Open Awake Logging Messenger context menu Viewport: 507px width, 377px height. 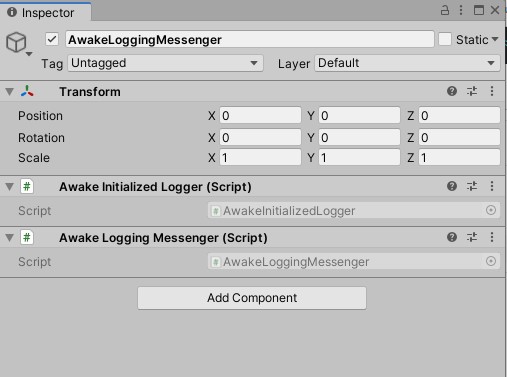pyautogui.click(x=492, y=237)
